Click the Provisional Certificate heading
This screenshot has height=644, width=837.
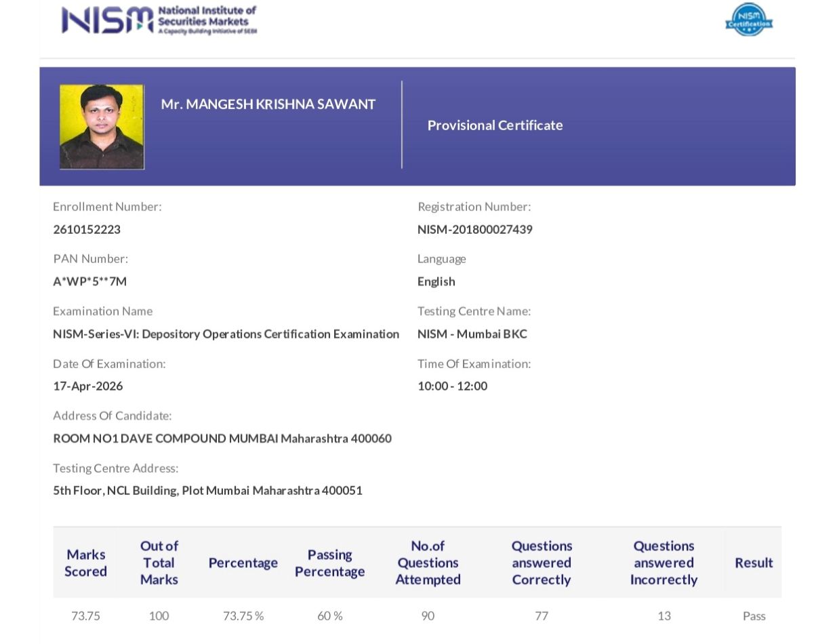coord(495,125)
